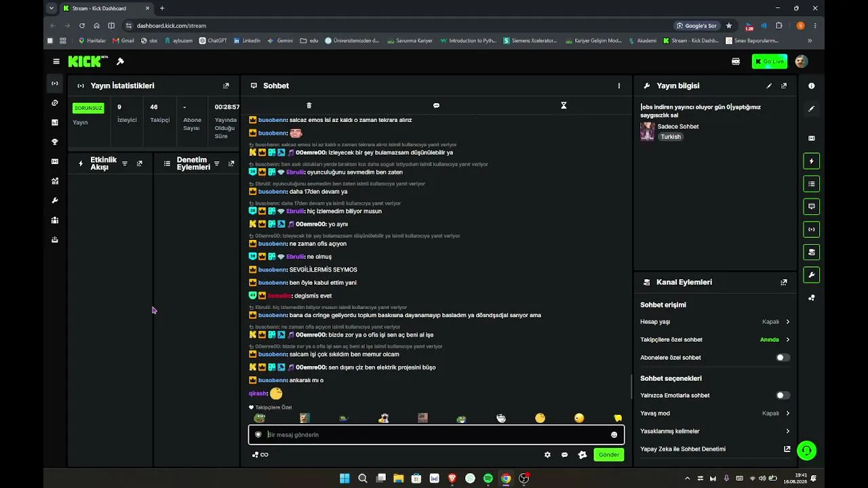Click the info icon in right sidebar

812,86
